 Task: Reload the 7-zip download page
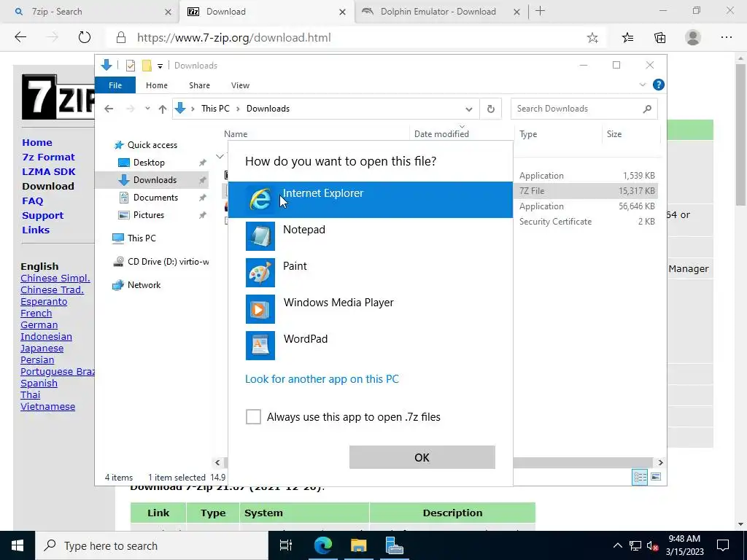[85, 37]
